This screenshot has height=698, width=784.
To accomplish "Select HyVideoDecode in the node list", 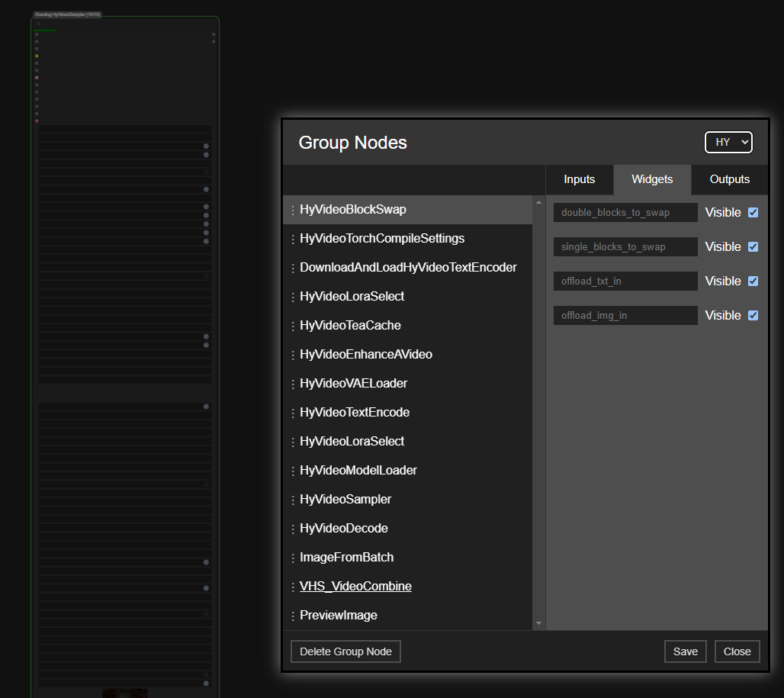I will (407, 529).
